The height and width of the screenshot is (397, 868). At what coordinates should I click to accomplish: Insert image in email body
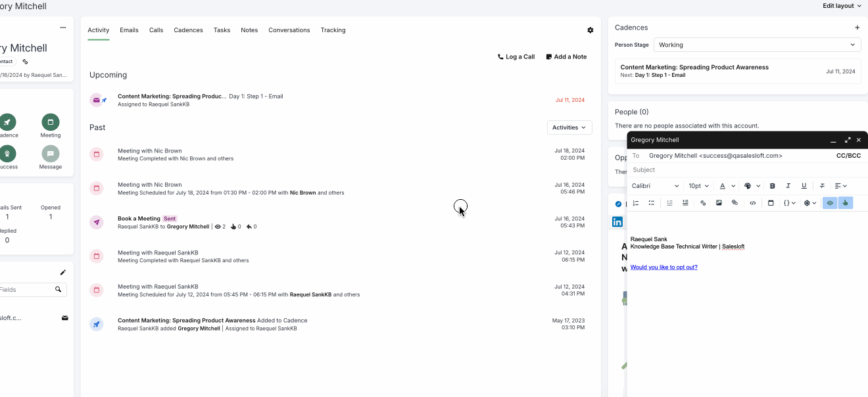pos(719,203)
